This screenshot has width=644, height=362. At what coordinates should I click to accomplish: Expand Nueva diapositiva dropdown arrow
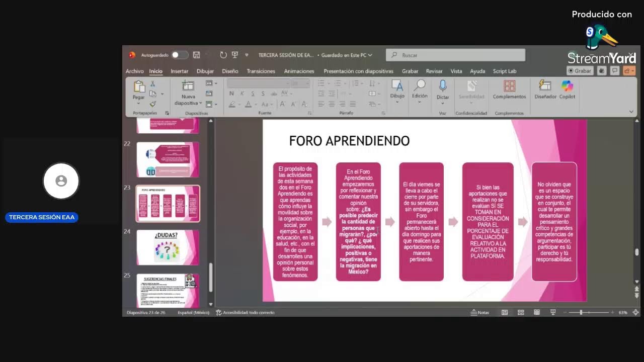coord(201,103)
